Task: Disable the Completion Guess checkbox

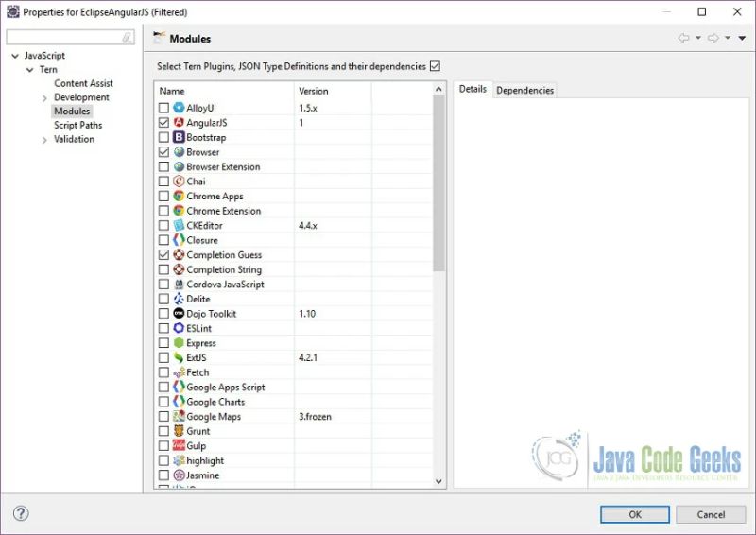Action: 163,254
